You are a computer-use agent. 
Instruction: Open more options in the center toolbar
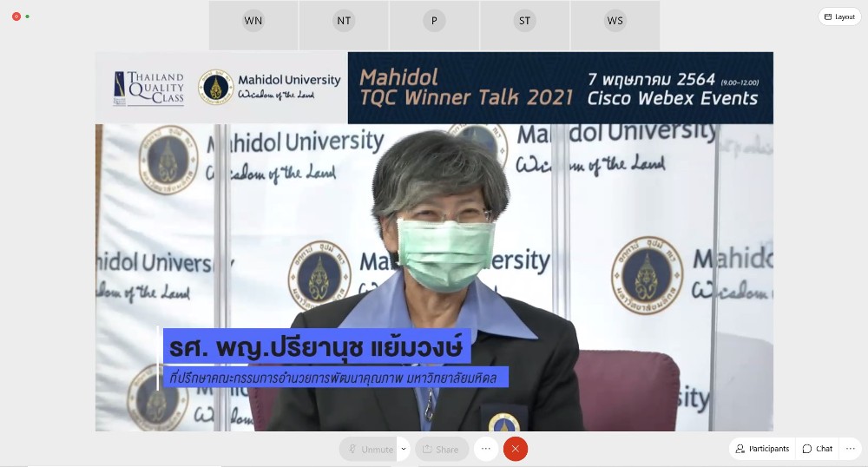(486, 449)
